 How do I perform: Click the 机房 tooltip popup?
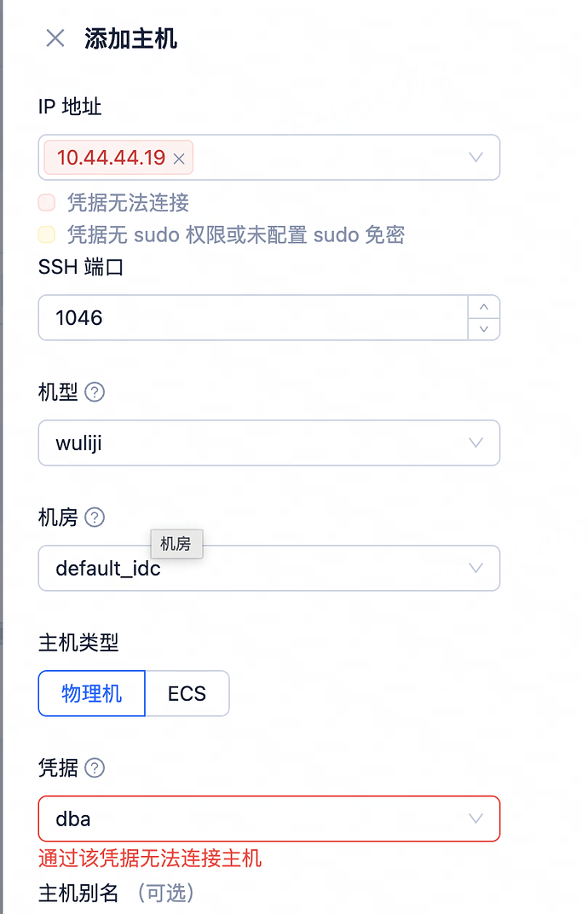point(176,544)
